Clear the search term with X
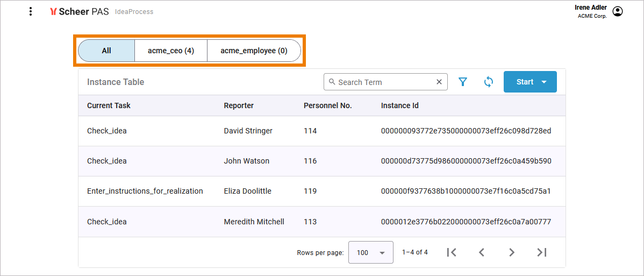 pos(439,82)
